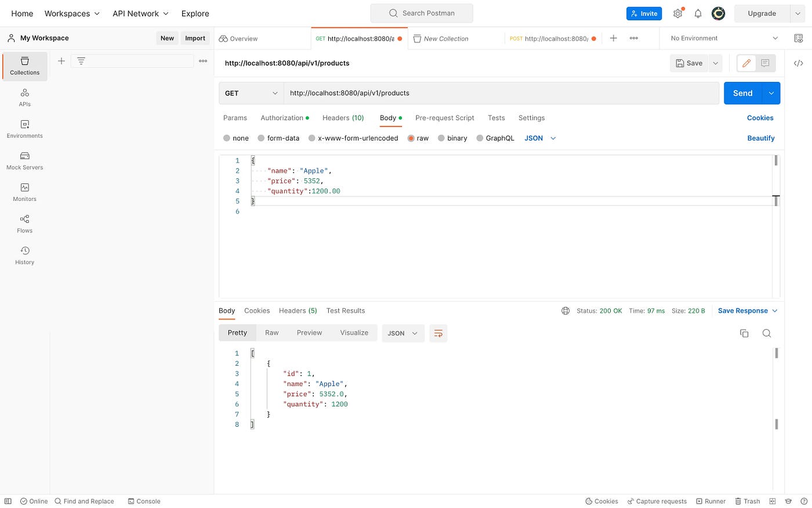Open Flows in the sidebar

[25, 224]
